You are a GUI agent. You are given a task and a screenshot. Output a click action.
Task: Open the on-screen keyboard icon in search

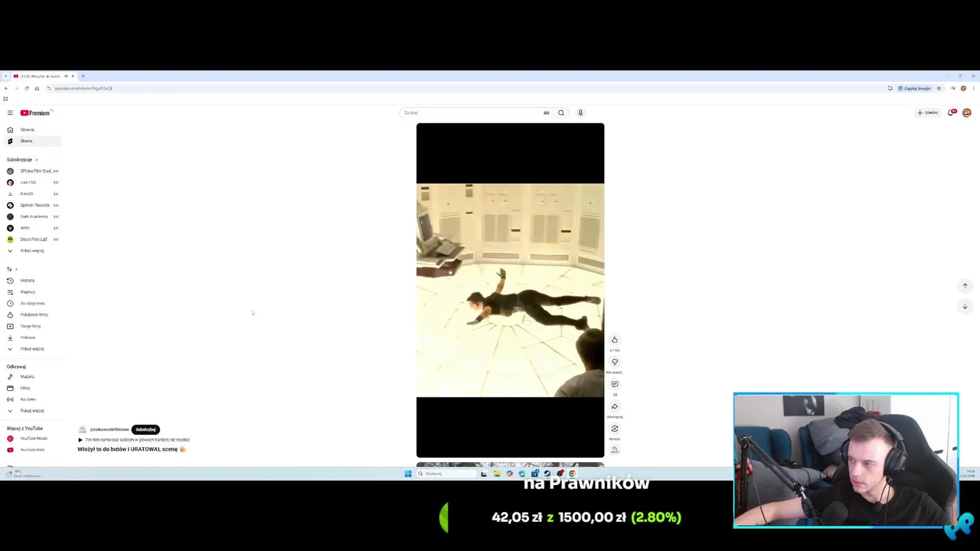546,112
